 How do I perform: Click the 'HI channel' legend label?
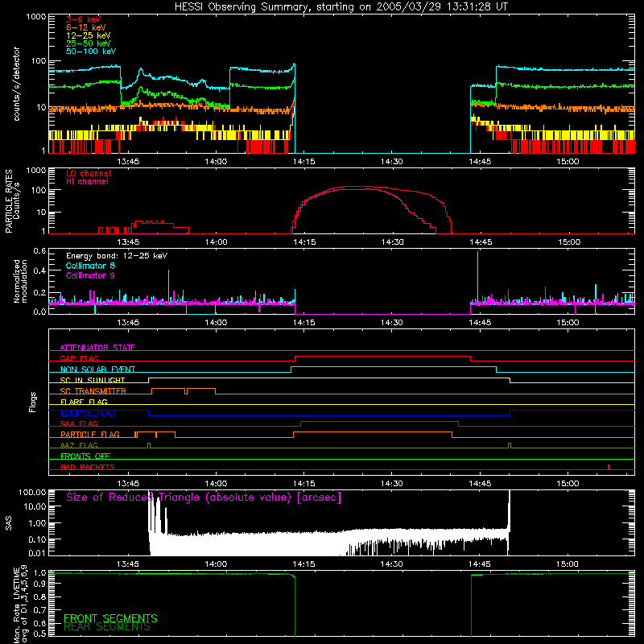click(x=87, y=182)
